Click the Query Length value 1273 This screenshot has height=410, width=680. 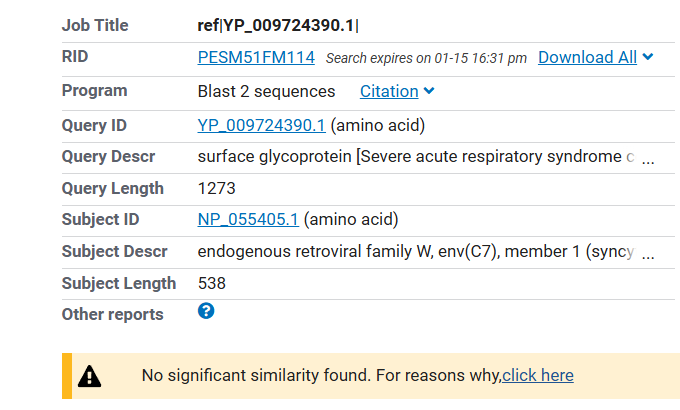[x=216, y=188]
